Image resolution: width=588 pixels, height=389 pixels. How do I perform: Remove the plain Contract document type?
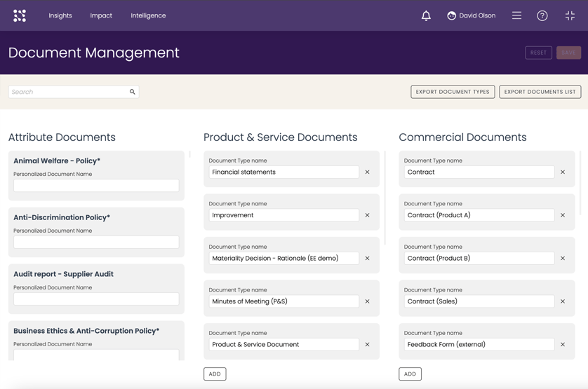coord(563,172)
